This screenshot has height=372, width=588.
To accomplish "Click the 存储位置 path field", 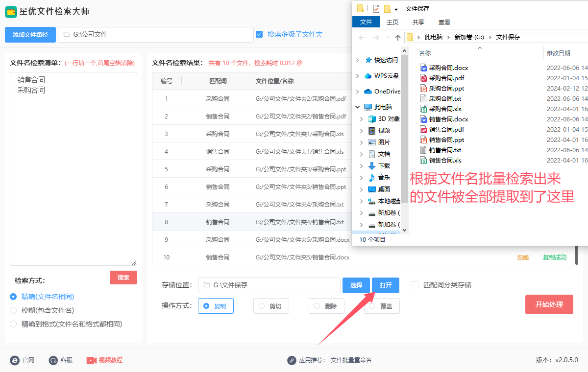I will pyautogui.click(x=269, y=285).
